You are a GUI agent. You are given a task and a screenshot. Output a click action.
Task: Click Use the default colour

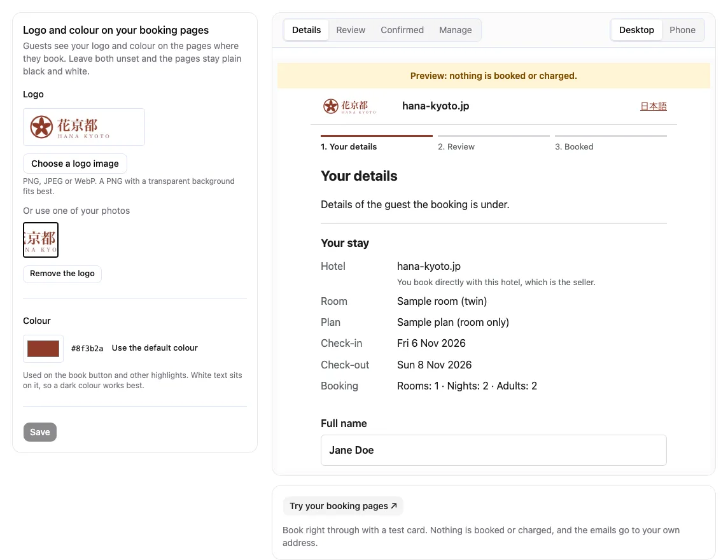155,348
